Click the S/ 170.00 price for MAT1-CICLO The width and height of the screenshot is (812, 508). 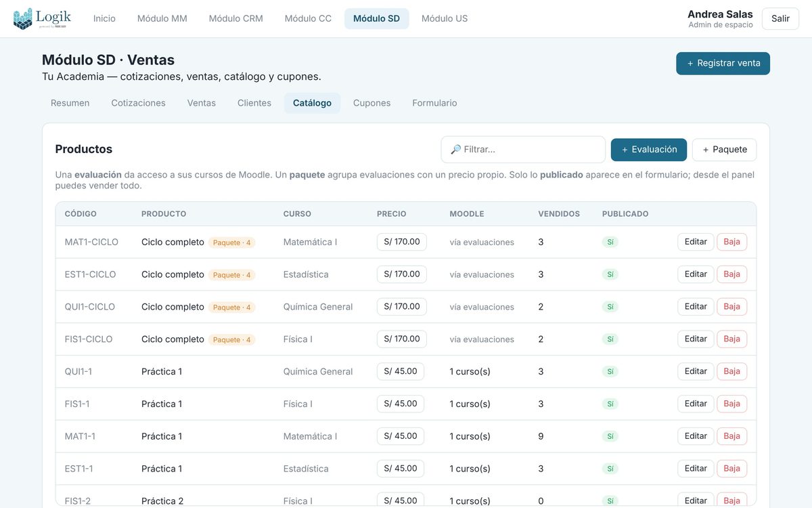402,242
